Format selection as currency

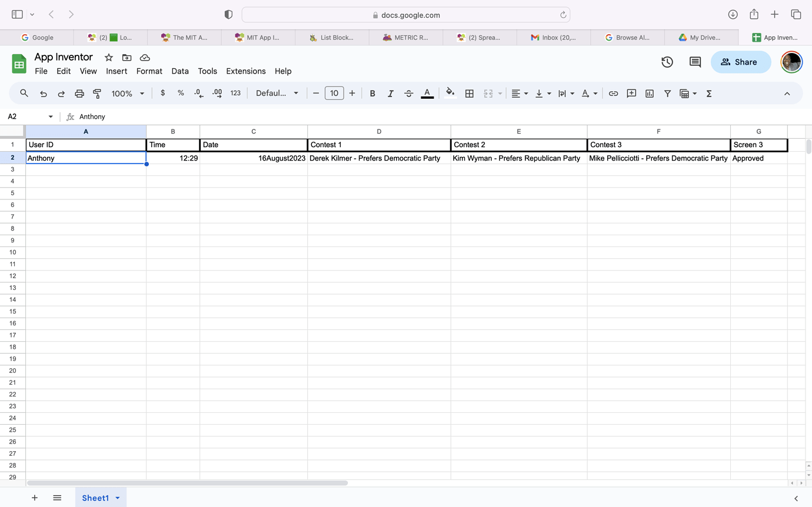tap(162, 93)
